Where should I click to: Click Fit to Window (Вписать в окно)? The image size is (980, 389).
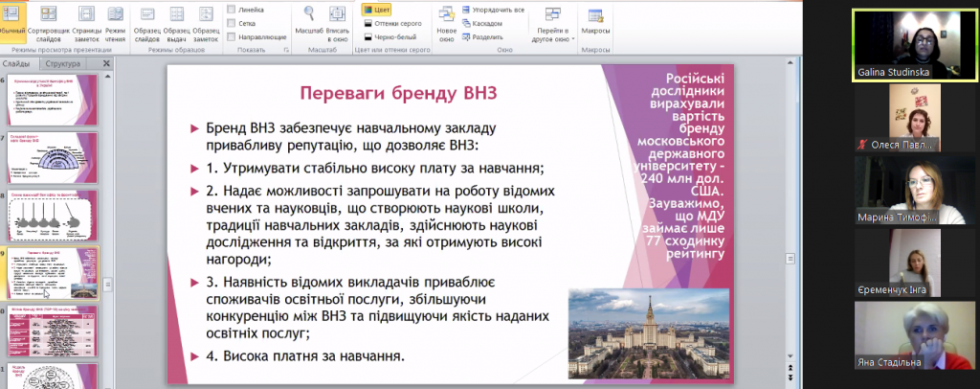(337, 19)
